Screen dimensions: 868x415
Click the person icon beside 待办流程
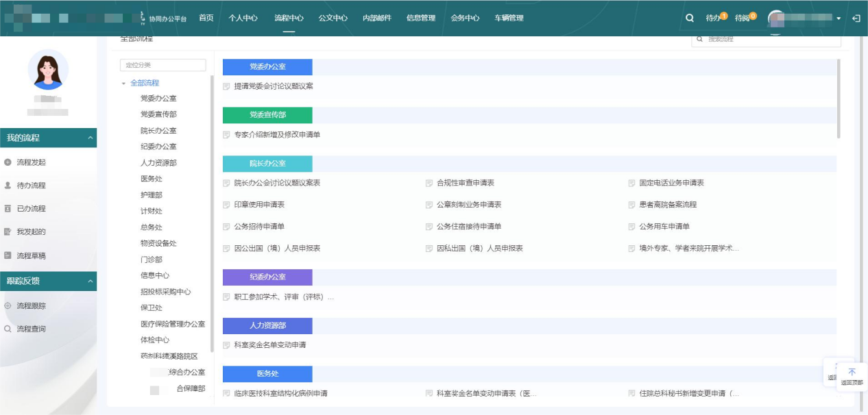(8, 186)
